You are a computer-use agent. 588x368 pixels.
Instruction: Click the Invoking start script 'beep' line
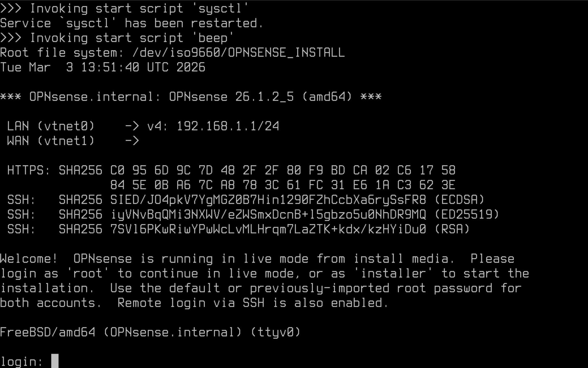[117, 38]
